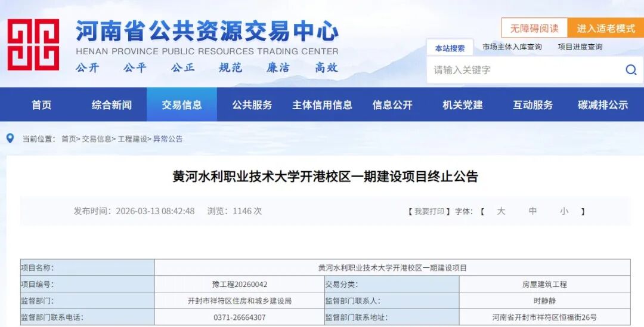Open the 综合新闻 navigation item
644x327 pixels.
(x=112, y=105)
